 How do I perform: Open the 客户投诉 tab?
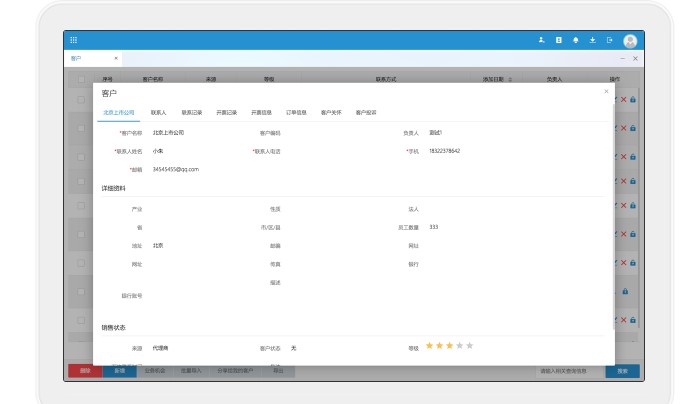pyautogui.click(x=365, y=113)
